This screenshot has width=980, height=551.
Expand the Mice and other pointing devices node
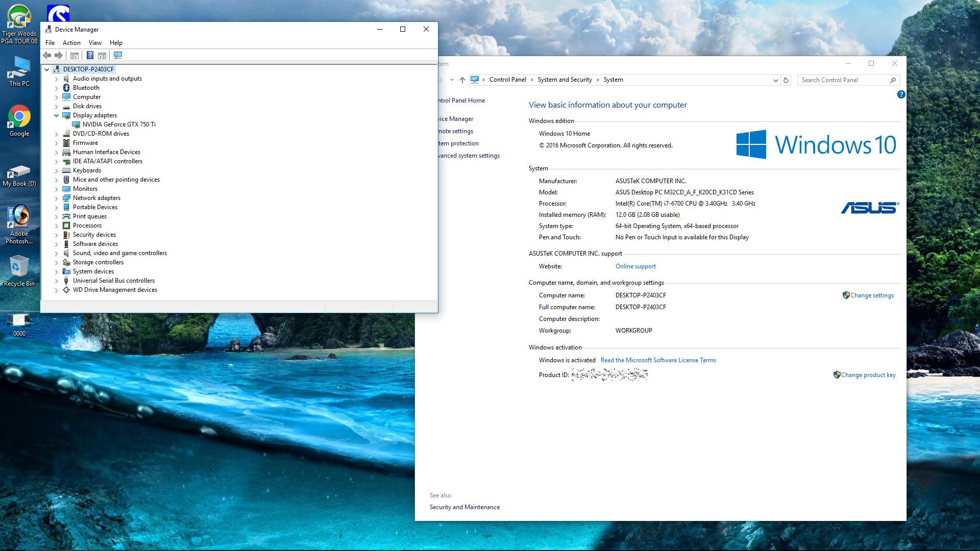(x=57, y=180)
